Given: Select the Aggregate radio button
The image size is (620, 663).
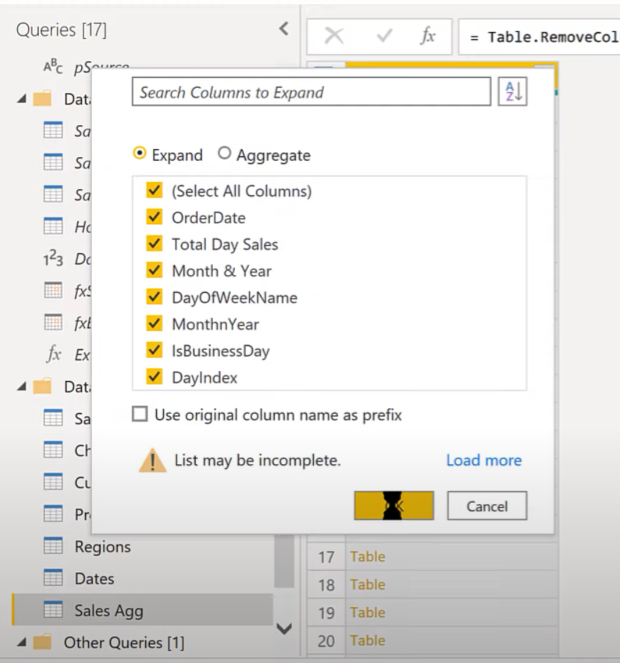Looking at the screenshot, I should (x=224, y=153).
